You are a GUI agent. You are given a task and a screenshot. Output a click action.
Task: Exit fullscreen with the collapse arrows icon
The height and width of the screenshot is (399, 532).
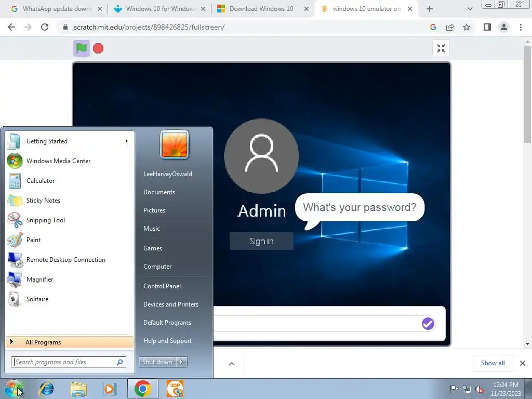[441, 48]
